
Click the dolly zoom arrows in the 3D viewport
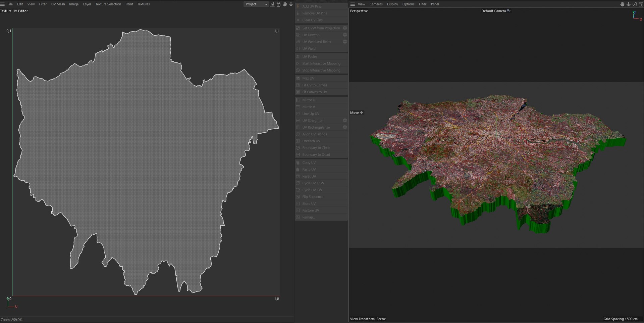pyautogui.click(x=629, y=4)
